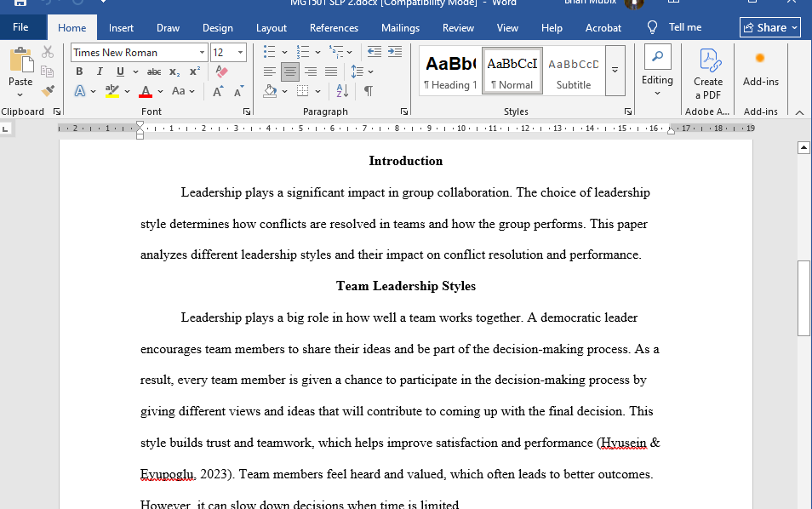Toggle Bold formatting
Image resolution: width=812 pixels, height=509 pixels.
click(x=79, y=71)
